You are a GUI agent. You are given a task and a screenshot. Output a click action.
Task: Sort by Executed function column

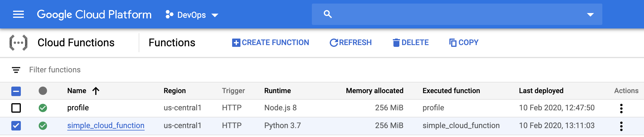(451, 91)
